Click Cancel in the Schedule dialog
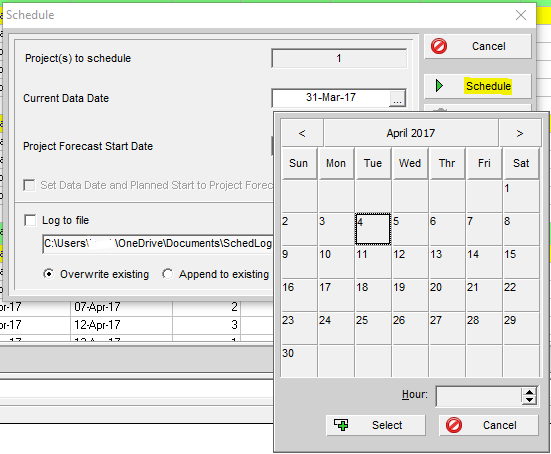551x454 pixels. pyautogui.click(x=478, y=46)
